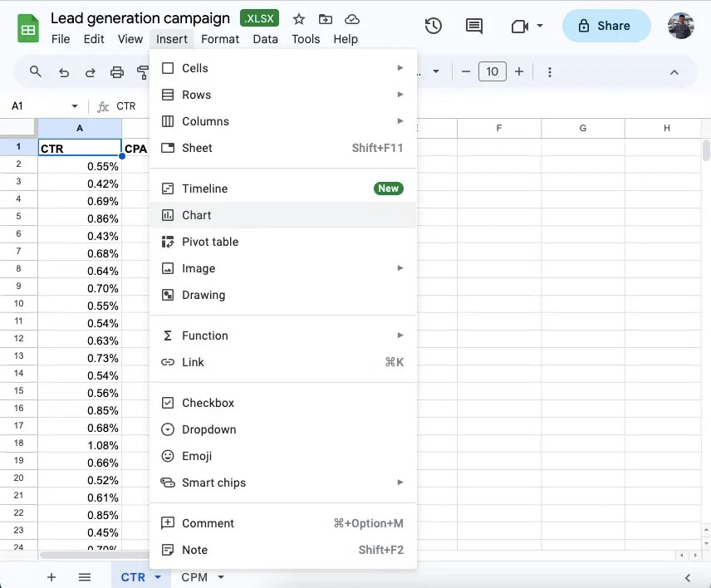Click the vertical scrollbar on the right
The width and height of the screenshot is (711, 588).
pos(705,149)
